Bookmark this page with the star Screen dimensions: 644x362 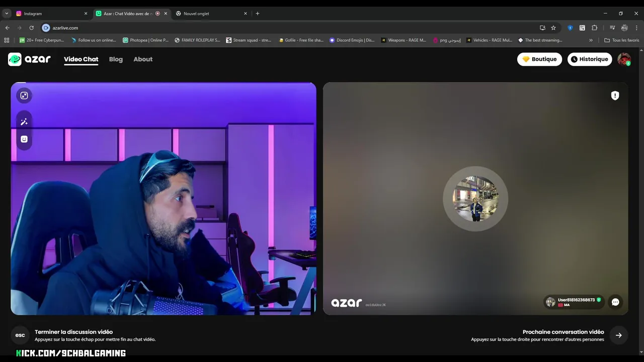point(553,28)
